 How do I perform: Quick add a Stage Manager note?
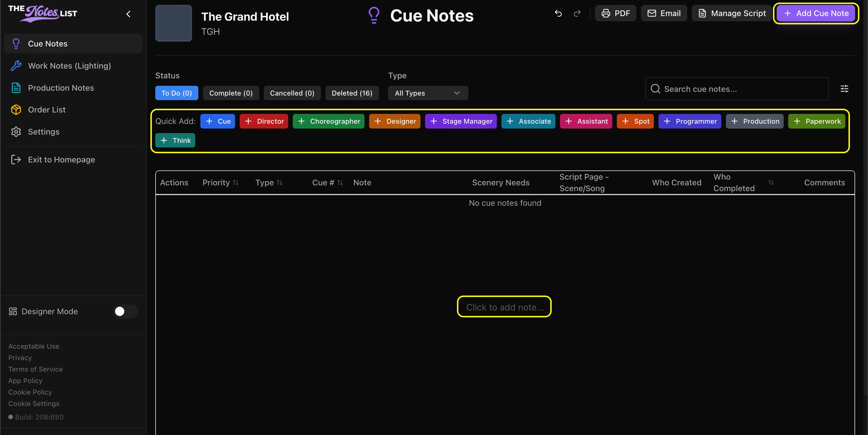(461, 121)
